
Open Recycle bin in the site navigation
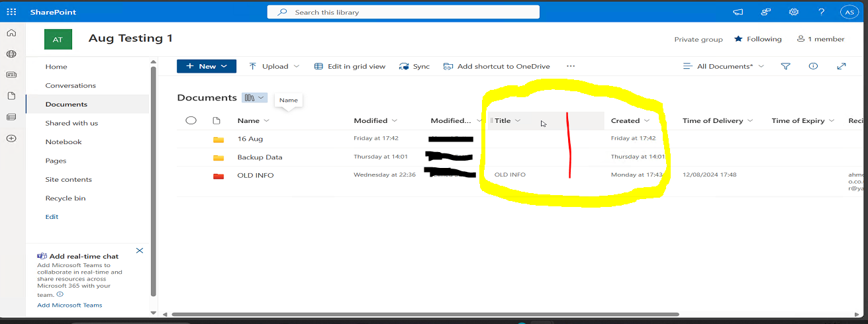pos(66,198)
